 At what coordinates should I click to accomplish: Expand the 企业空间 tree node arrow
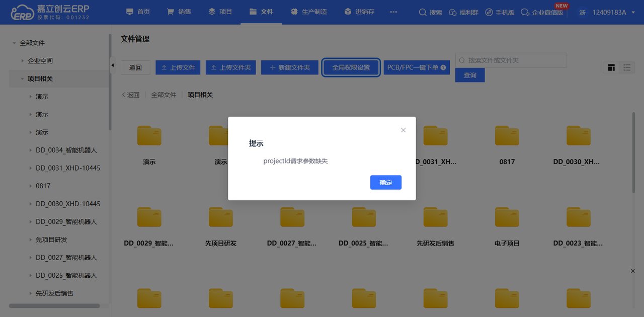[22, 61]
